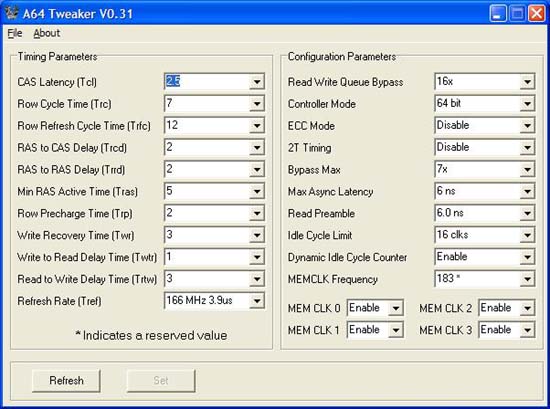
Task: Open RAS to CAS Delay (Trcd) dropdown
Action: coord(257,148)
